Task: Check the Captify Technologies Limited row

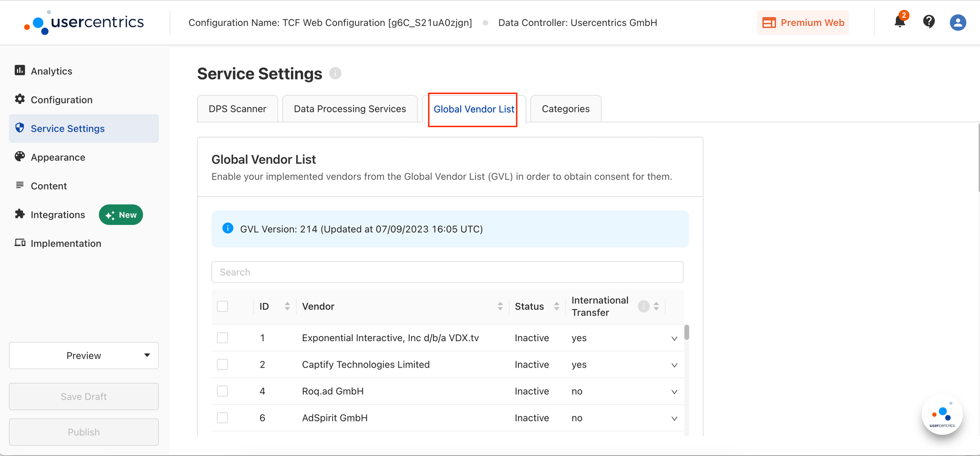Action: point(222,364)
